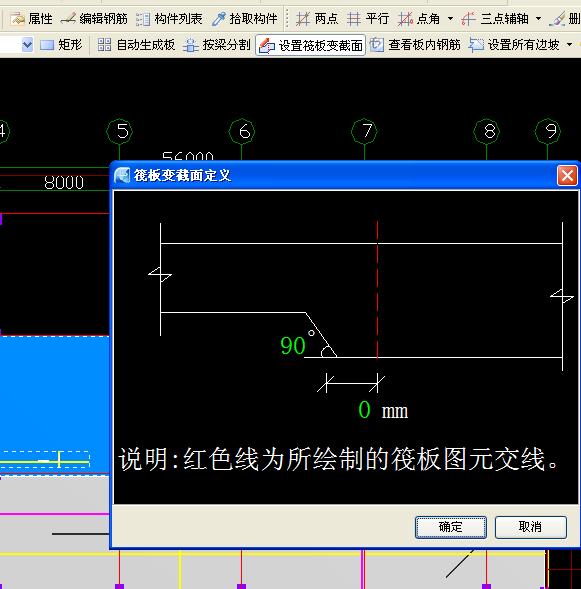The height and width of the screenshot is (589, 581).
Task: Click the 取消 button in the dialog
Action: (530, 527)
